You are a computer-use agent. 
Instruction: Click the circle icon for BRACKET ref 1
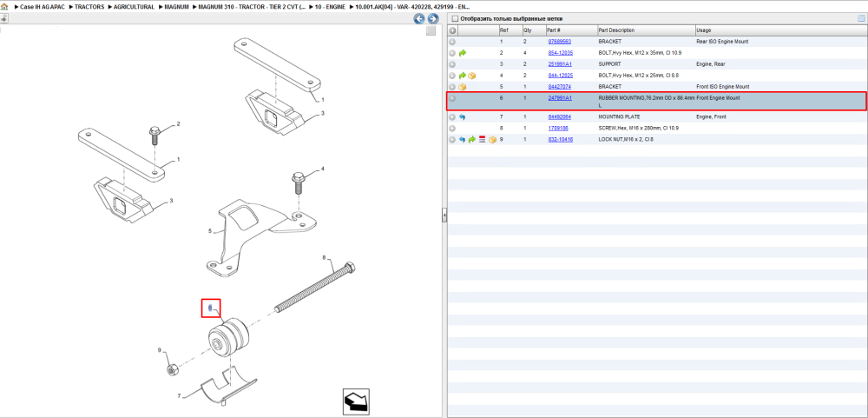coord(452,42)
